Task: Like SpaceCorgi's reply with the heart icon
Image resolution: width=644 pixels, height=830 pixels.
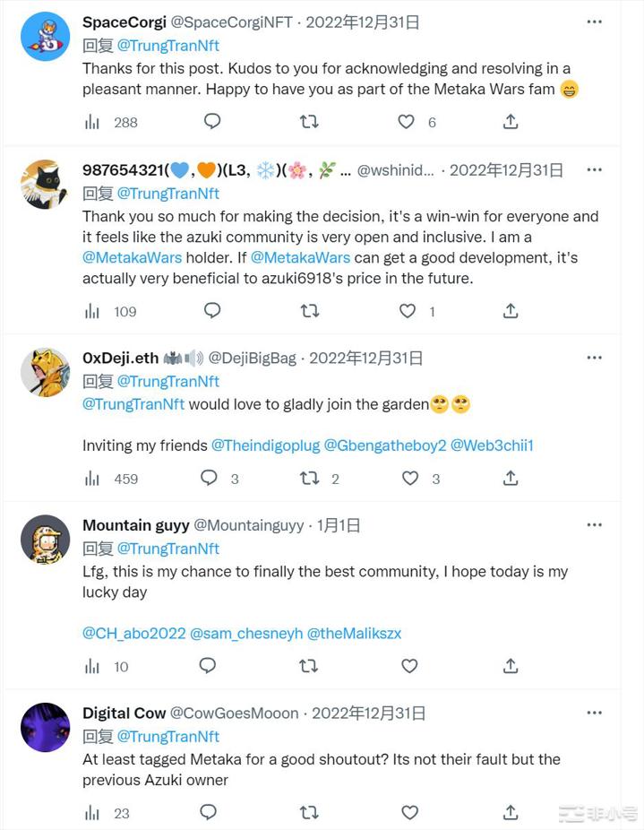Action: (x=407, y=121)
